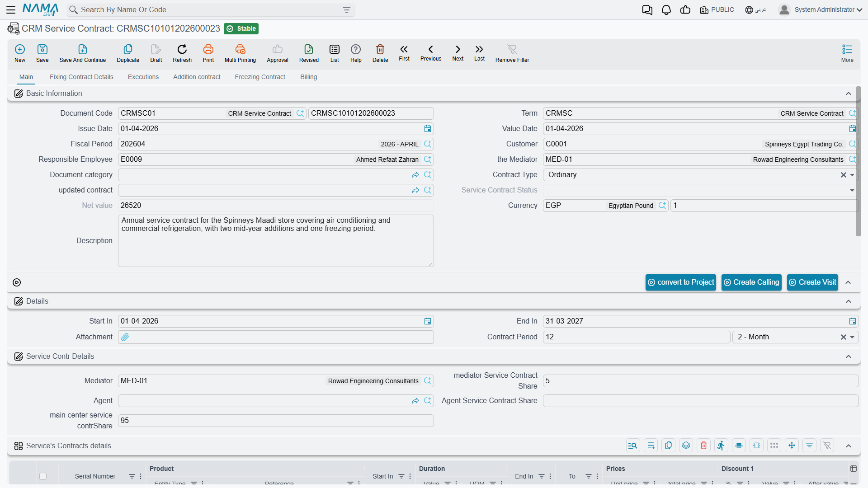The image size is (868, 488).
Task: Open the hamburger main menu
Action: (11, 9)
